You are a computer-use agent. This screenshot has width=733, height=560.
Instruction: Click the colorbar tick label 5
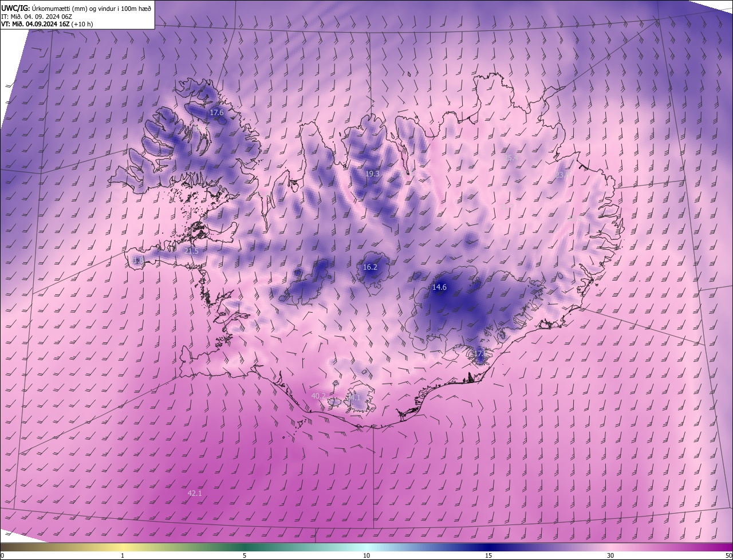pos(245,555)
